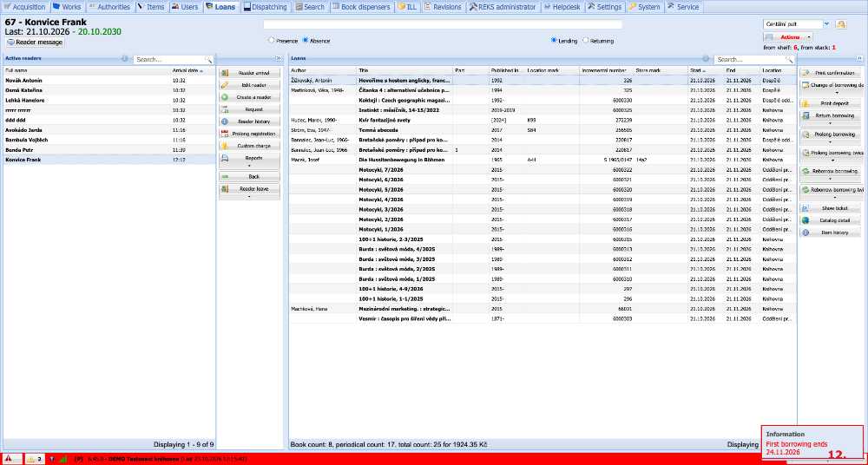Expand the Reports button arrow

[249, 165]
